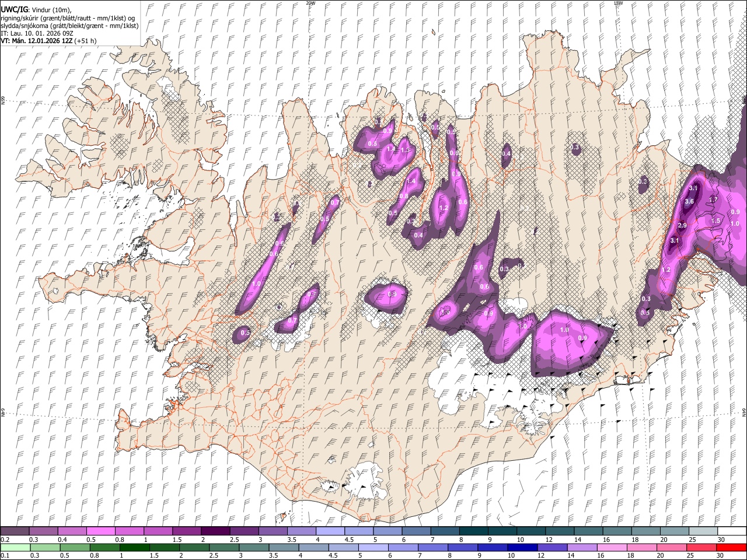Pick blue rain swatch between 9 and 10

click(493, 548)
